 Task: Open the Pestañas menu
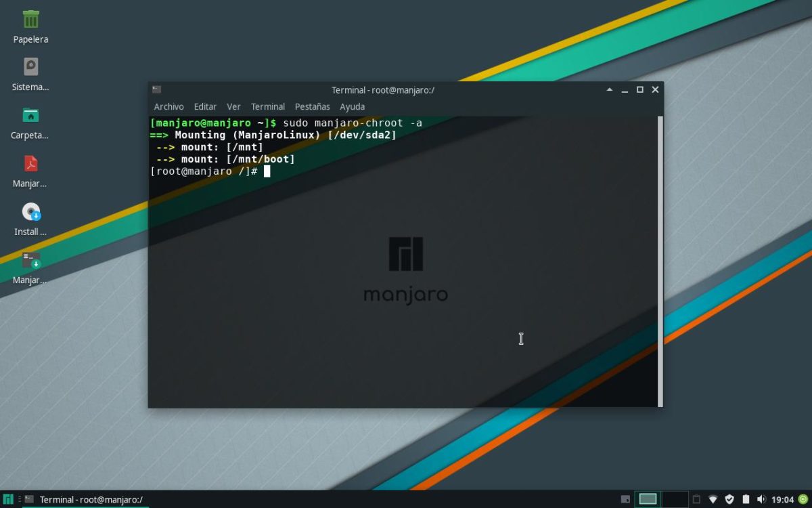point(313,106)
